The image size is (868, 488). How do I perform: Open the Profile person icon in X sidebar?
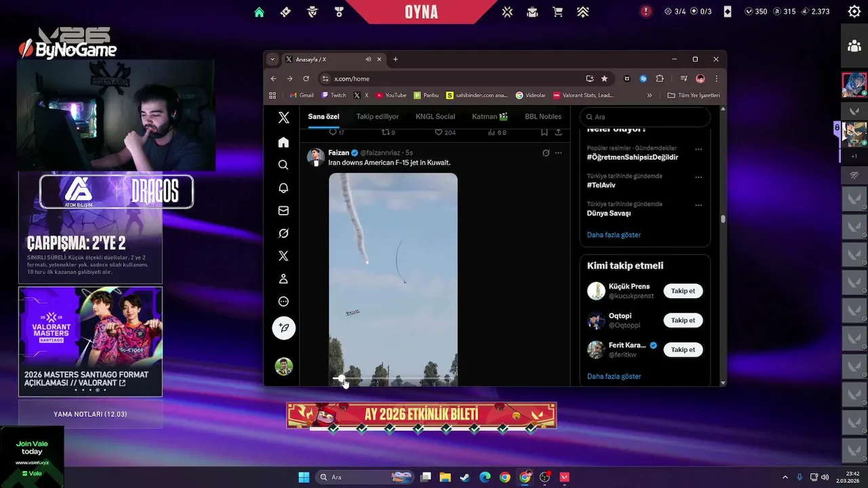(283, 279)
